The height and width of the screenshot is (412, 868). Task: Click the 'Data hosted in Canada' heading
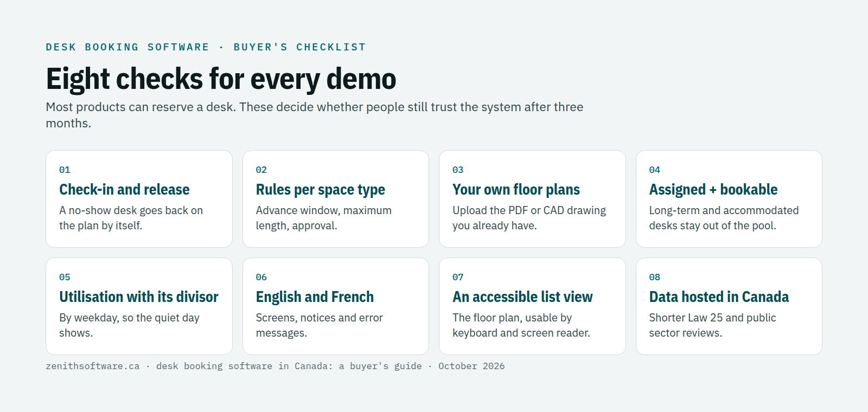point(719,297)
